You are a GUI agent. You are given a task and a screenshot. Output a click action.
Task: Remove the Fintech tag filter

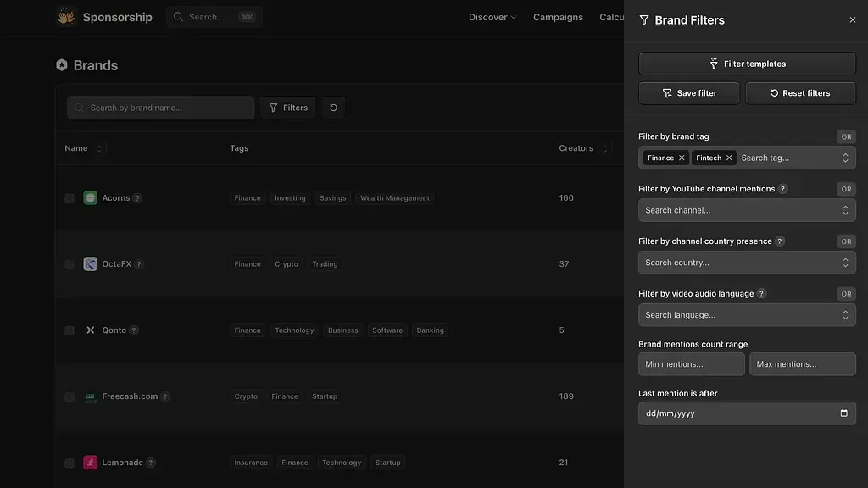coord(729,158)
